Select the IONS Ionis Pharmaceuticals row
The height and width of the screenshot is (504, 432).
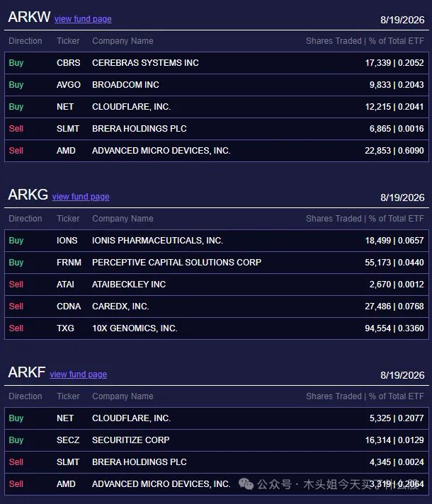click(217, 241)
